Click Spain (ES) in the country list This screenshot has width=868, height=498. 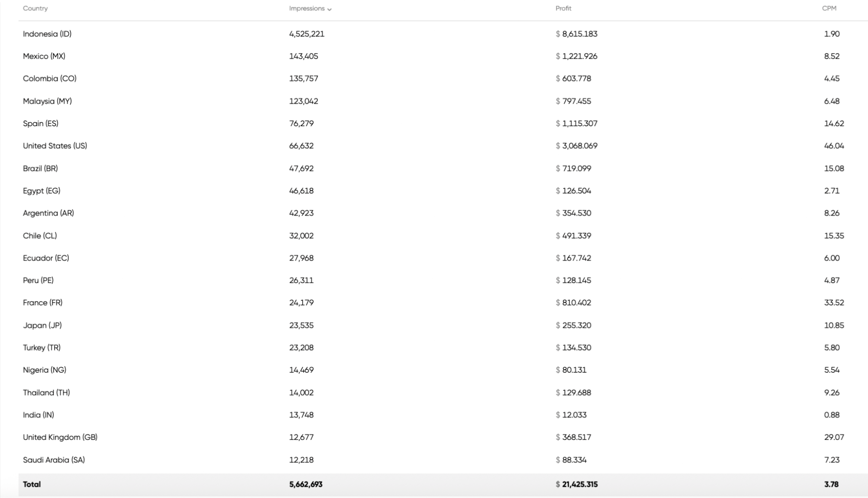pyautogui.click(x=40, y=123)
